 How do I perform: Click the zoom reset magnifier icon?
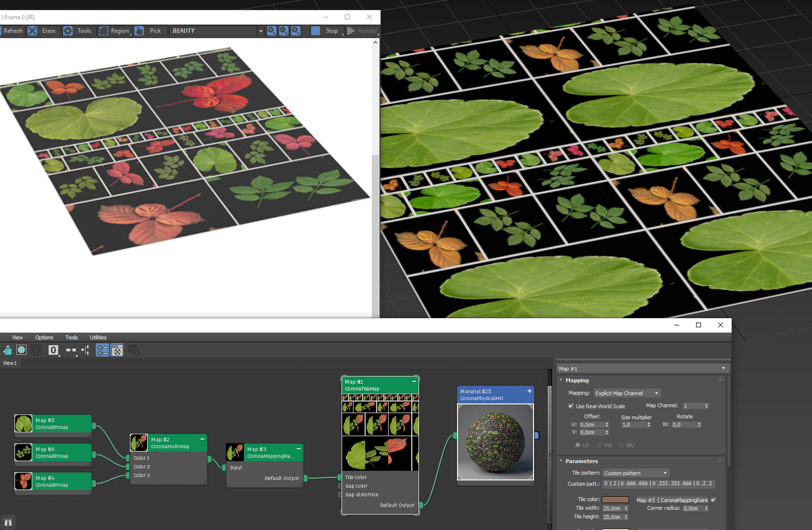pyautogui.click(x=296, y=31)
